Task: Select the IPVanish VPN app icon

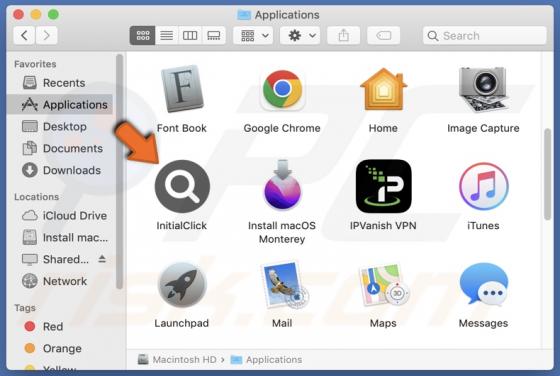Action: pyautogui.click(x=384, y=186)
